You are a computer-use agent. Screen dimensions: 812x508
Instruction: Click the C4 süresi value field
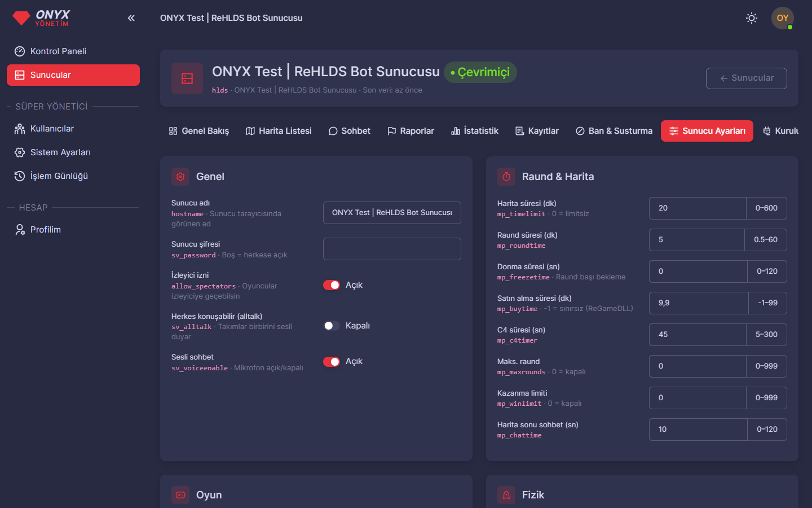698,335
